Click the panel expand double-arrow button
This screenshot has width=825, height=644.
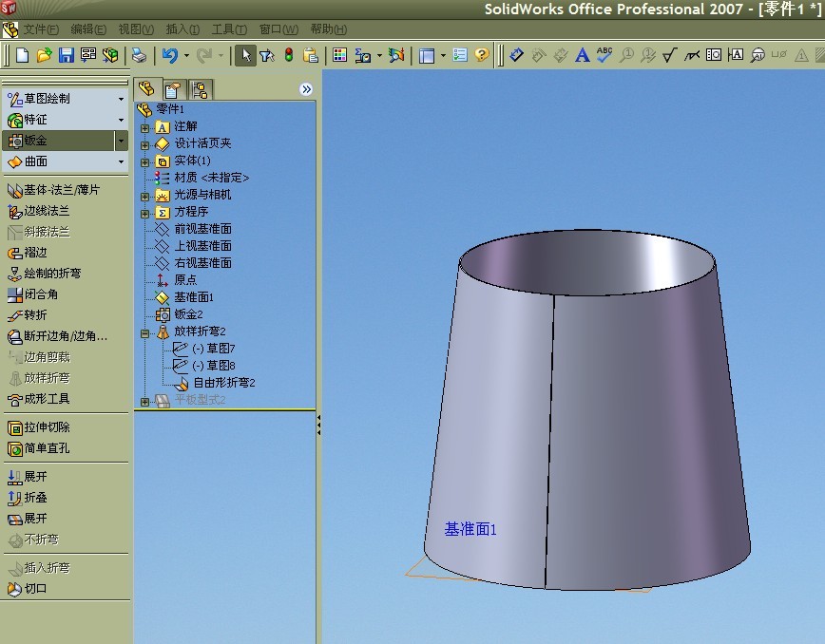pyautogui.click(x=306, y=89)
